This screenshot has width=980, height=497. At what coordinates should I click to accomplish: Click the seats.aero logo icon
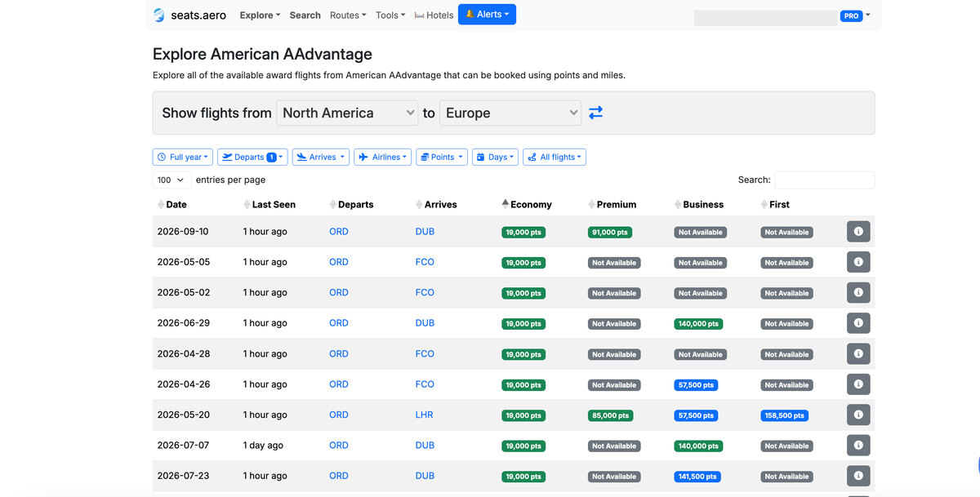[159, 16]
